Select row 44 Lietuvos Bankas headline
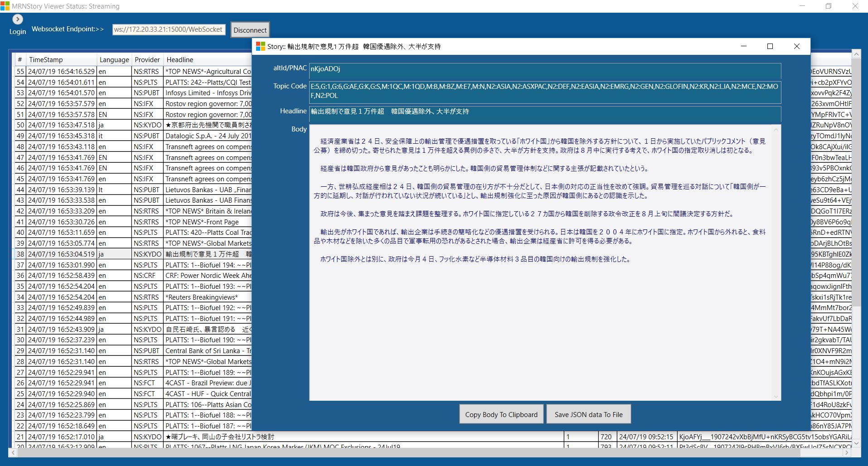 [x=208, y=190]
